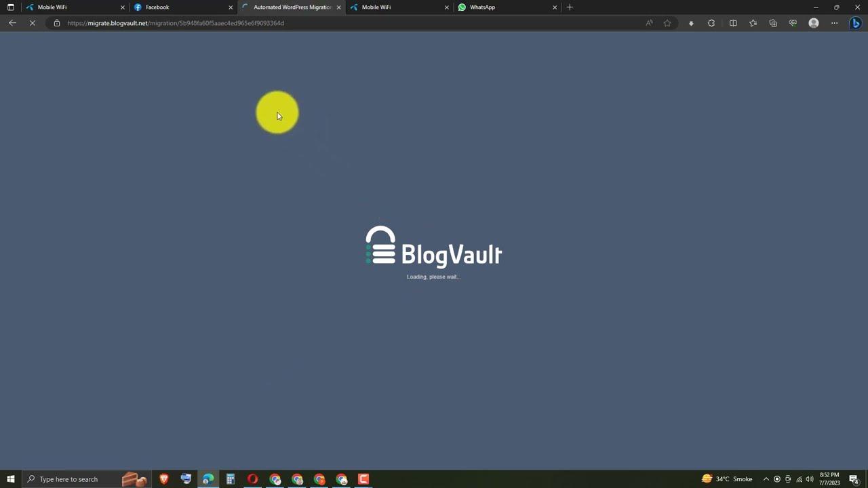The image size is (868, 488).
Task: View site information lock icon
Action: [x=57, y=23]
